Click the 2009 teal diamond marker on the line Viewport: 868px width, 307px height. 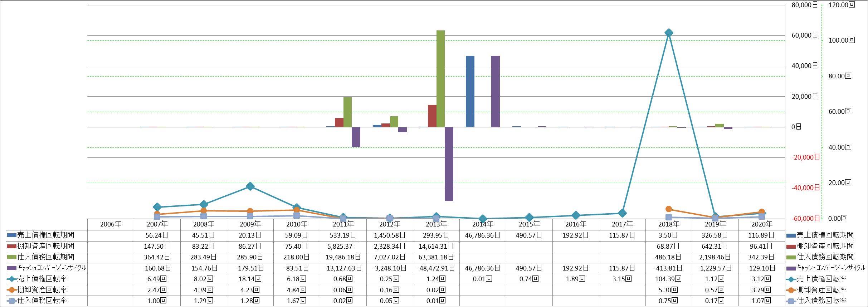250,186
